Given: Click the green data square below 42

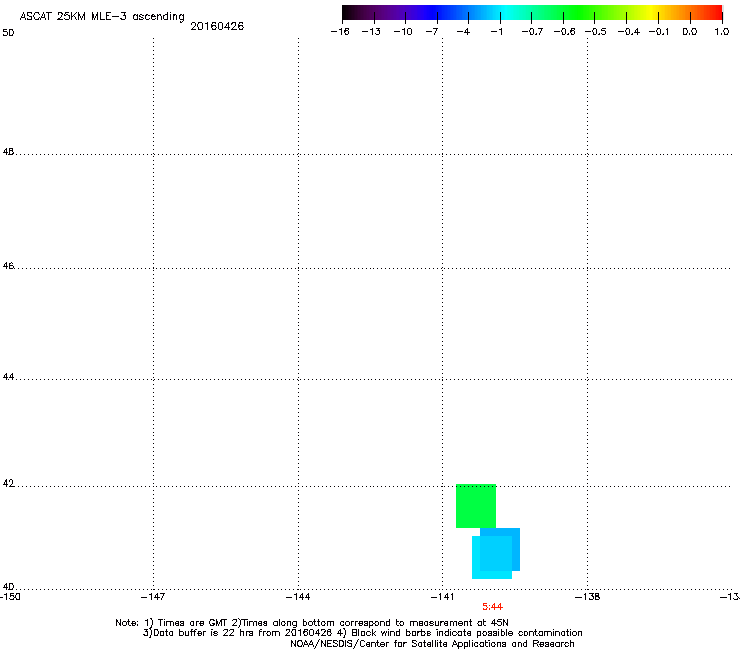Looking at the screenshot, I should click(476, 506).
